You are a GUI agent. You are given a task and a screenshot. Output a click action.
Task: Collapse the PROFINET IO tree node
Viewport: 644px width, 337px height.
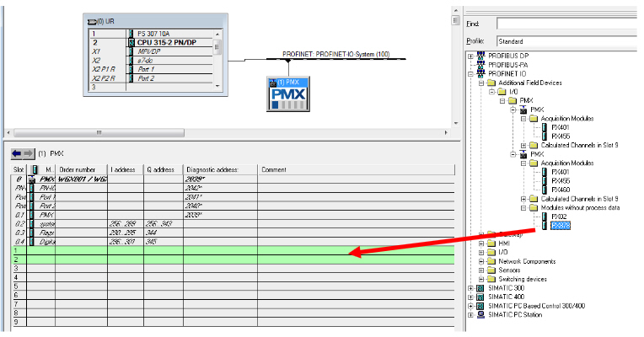click(x=470, y=74)
